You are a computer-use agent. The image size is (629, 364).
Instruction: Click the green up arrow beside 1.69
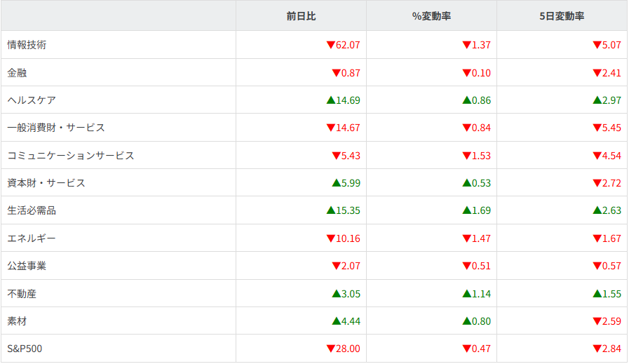466,210
